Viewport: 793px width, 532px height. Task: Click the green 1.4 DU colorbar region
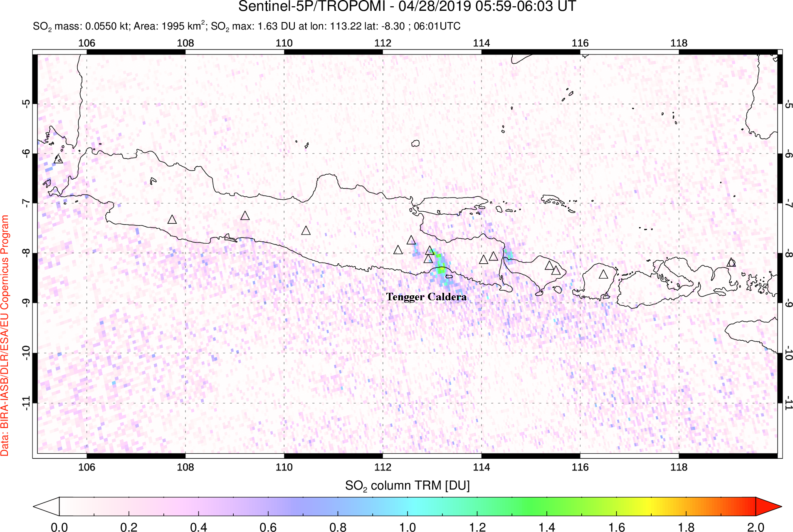pos(547,506)
